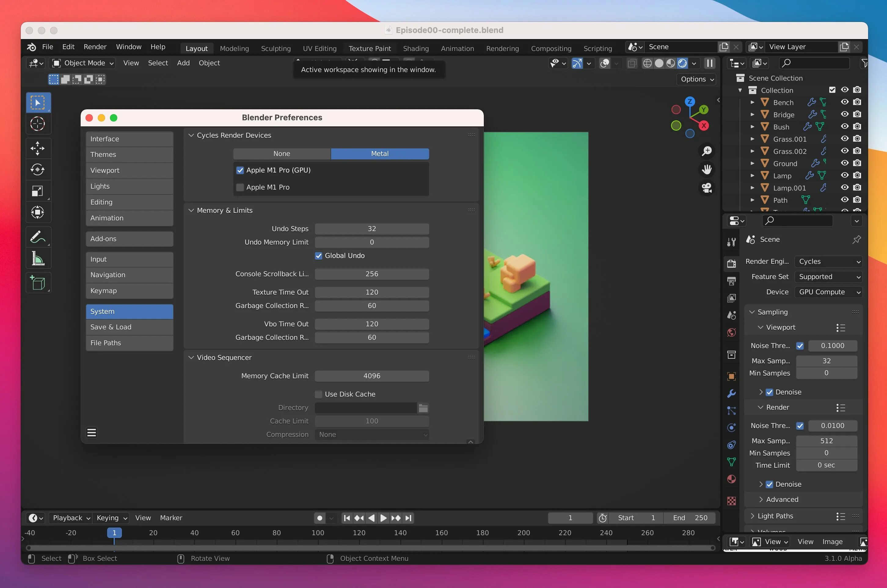This screenshot has width=887, height=588.
Task: Select the None compute device button
Action: 281,154
